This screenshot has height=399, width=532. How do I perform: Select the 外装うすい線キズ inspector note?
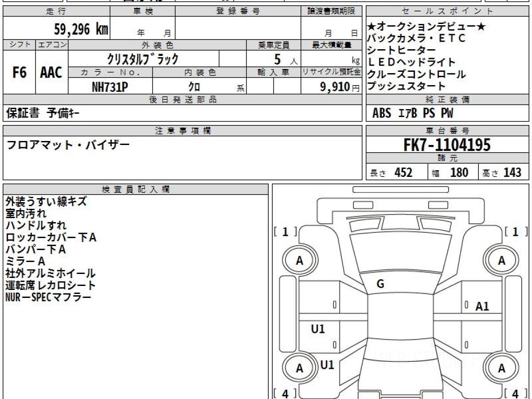(46, 202)
